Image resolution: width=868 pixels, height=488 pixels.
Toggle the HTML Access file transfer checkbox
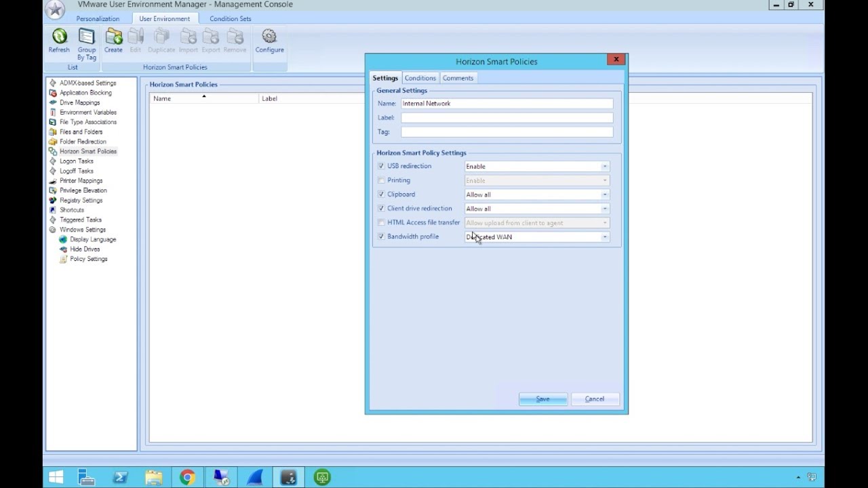point(381,222)
